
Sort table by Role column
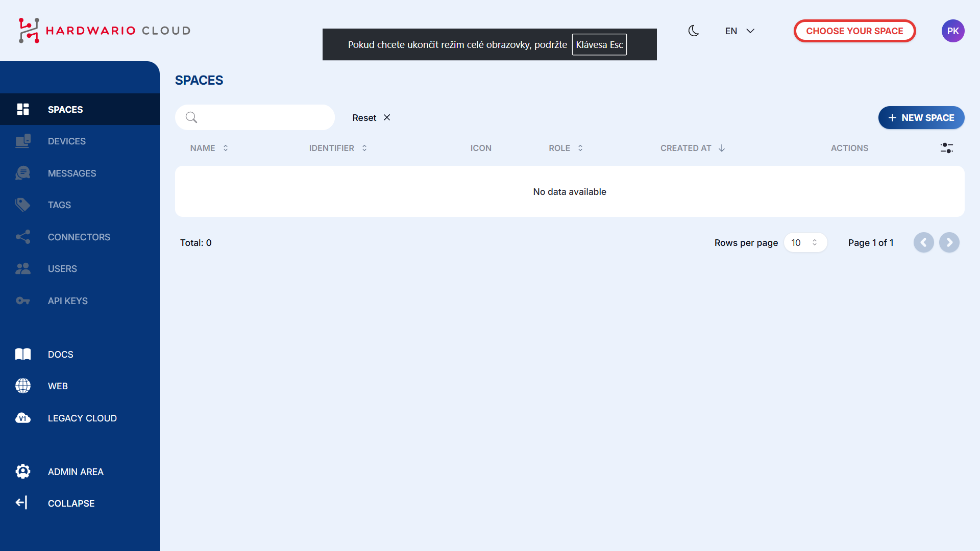click(566, 148)
